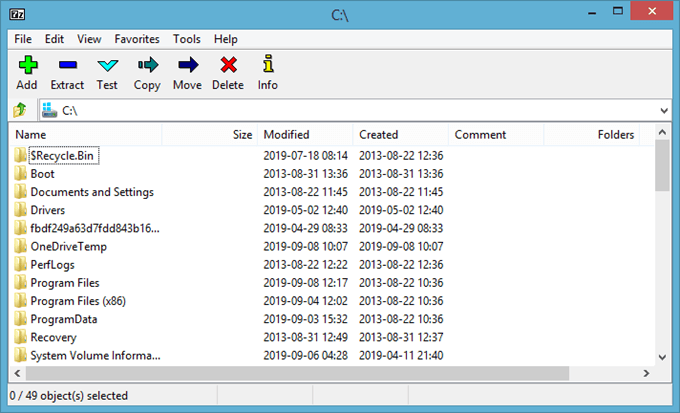Select the PerfLogs folder icon
Screen dimensions: 680x413
tap(20, 265)
